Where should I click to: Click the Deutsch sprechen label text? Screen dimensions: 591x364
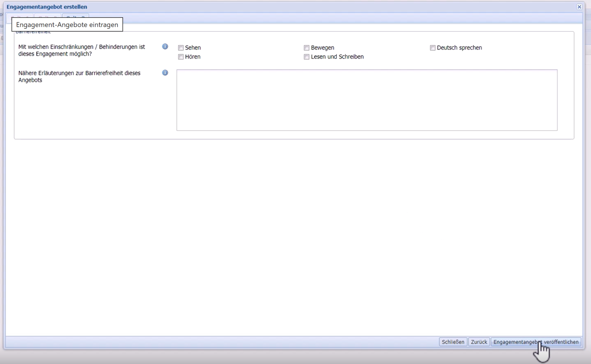[x=459, y=48]
